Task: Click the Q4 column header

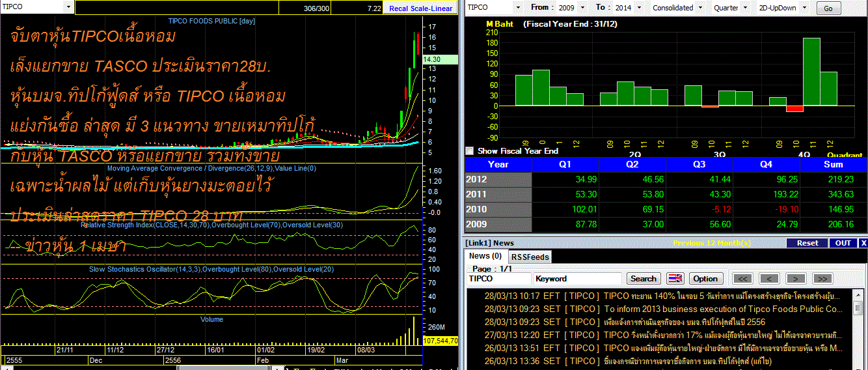Action: click(x=766, y=164)
